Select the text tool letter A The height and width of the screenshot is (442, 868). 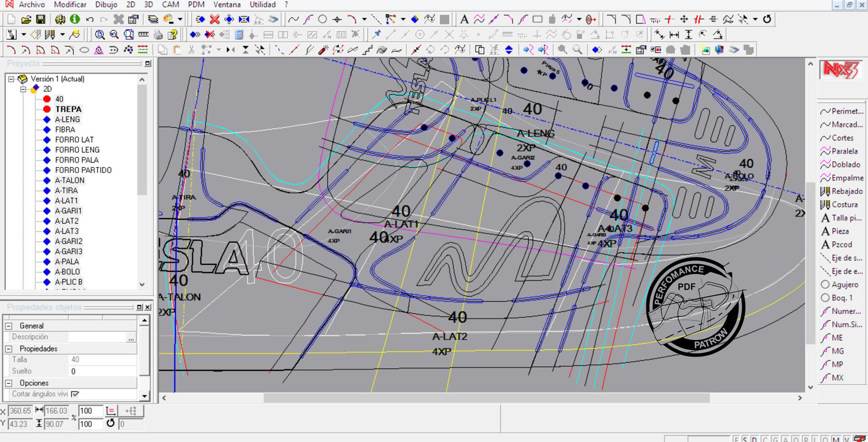464,19
